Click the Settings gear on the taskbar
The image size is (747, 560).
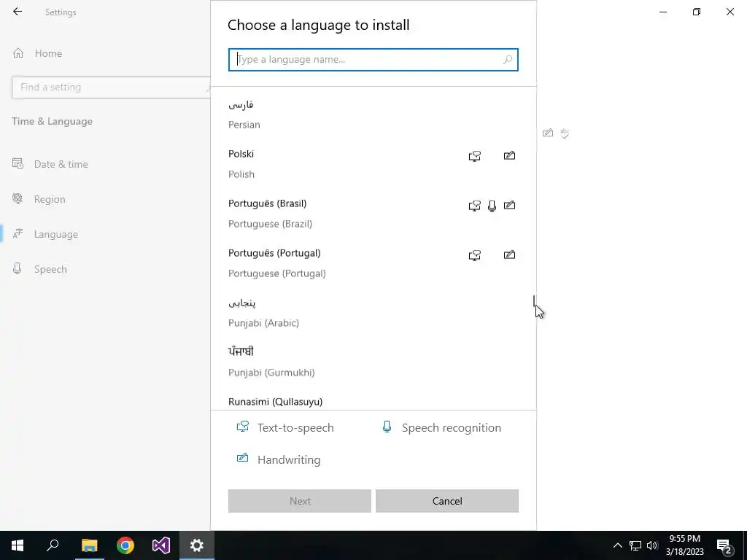[x=197, y=545]
